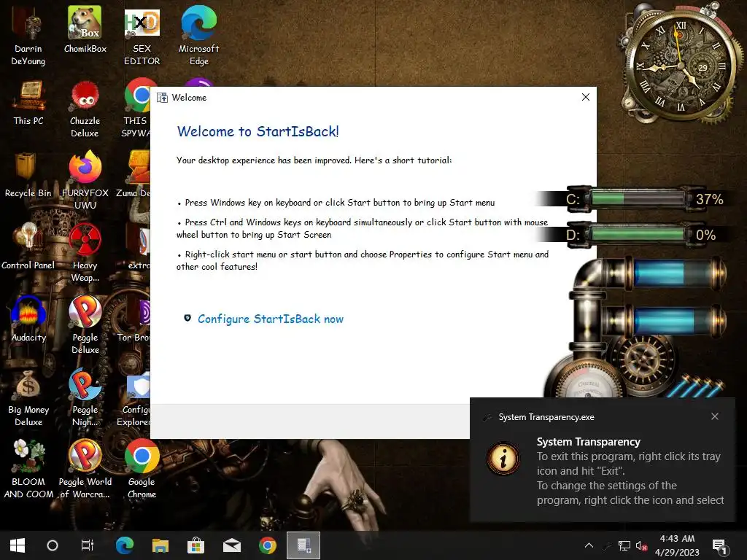Select the active Welcome window taskbar button

(x=303, y=545)
